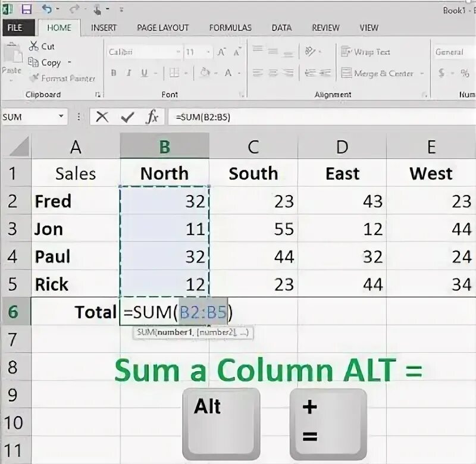
Task: Open the Alignment dialog launcher
Action: (425, 95)
